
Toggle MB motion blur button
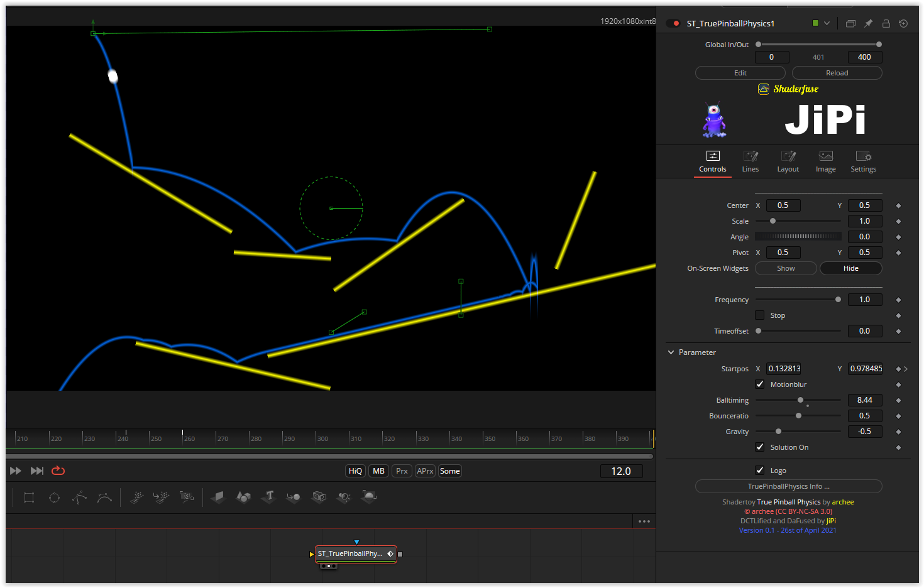click(x=379, y=471)
